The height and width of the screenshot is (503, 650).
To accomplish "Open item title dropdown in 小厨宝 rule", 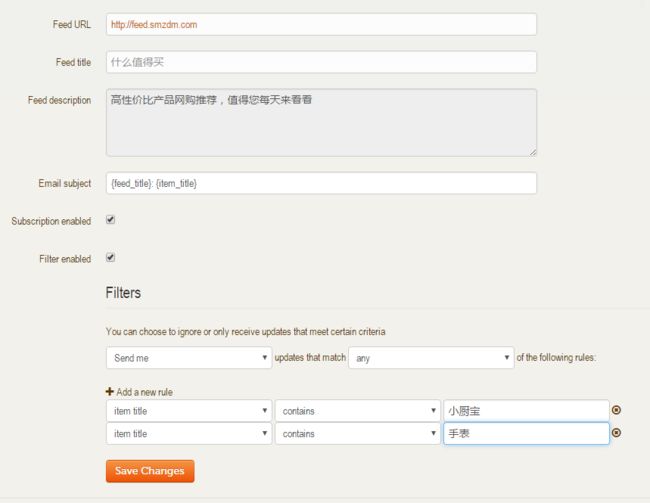I will [189, 411].
